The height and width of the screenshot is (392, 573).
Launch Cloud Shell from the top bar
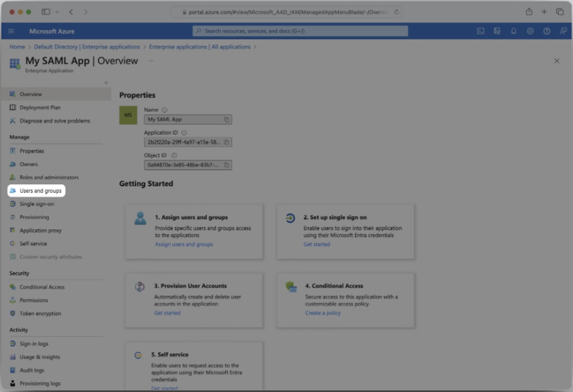click(481, 31)
